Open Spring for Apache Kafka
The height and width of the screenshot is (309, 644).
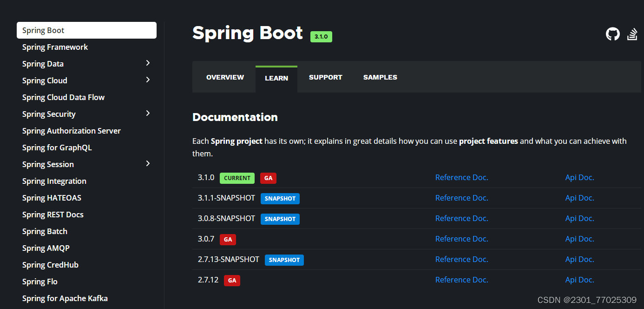65,298
